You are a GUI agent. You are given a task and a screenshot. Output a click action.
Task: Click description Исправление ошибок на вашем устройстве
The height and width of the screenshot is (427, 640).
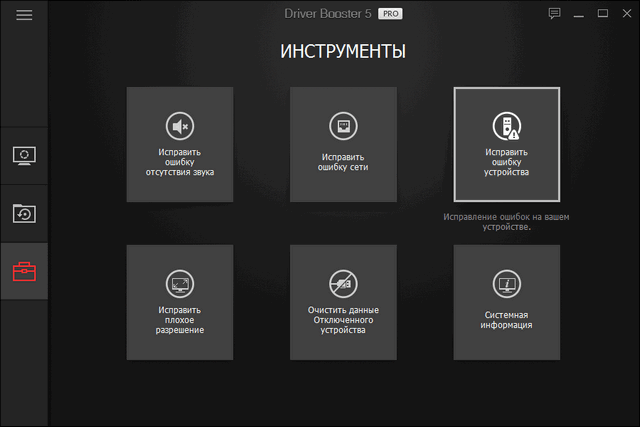506,222
